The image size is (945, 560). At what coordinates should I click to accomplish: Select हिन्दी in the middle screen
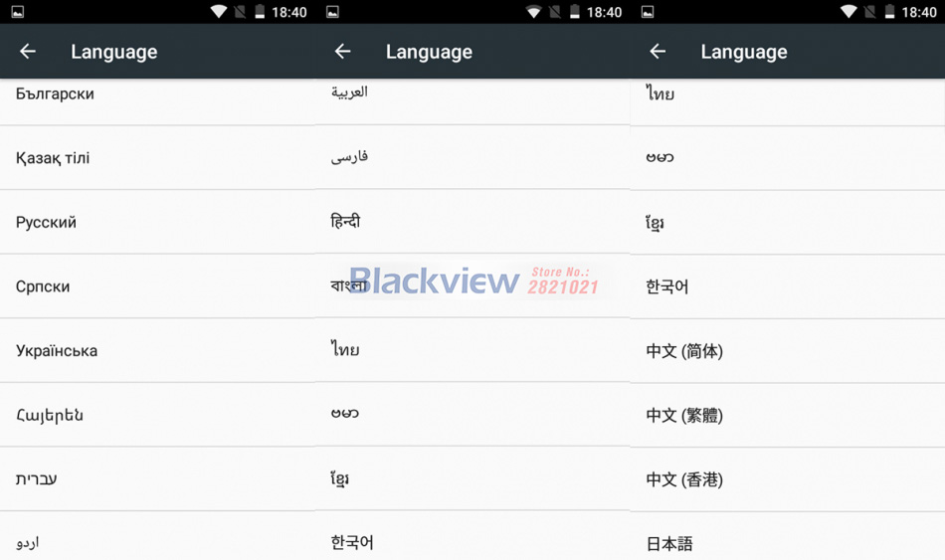tap(346, 221)
